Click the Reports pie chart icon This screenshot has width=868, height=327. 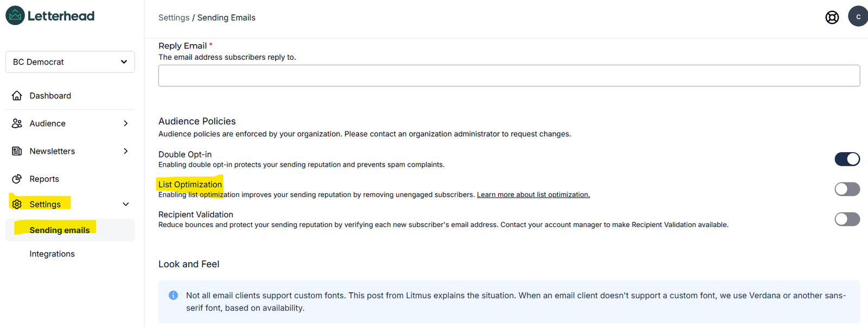click(x=17, y=179)
